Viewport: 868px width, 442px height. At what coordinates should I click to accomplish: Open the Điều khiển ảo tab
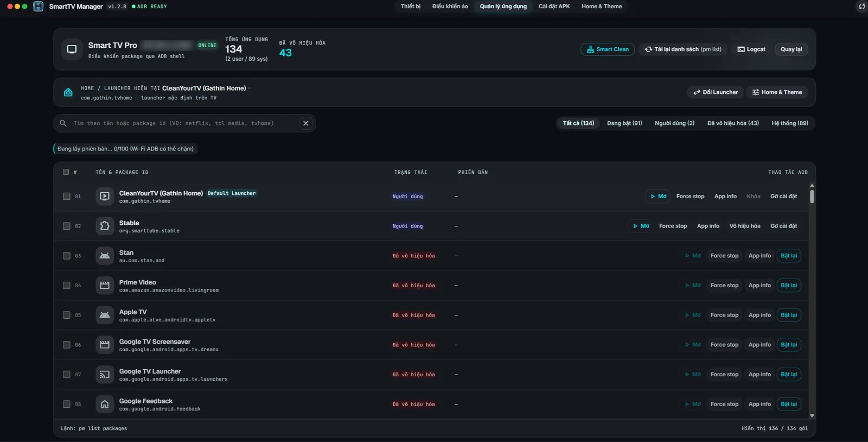click(450, 7)
